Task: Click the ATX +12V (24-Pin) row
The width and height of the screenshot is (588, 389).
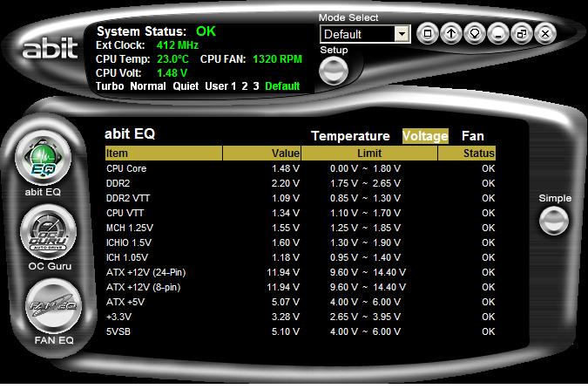Action: 300,272
